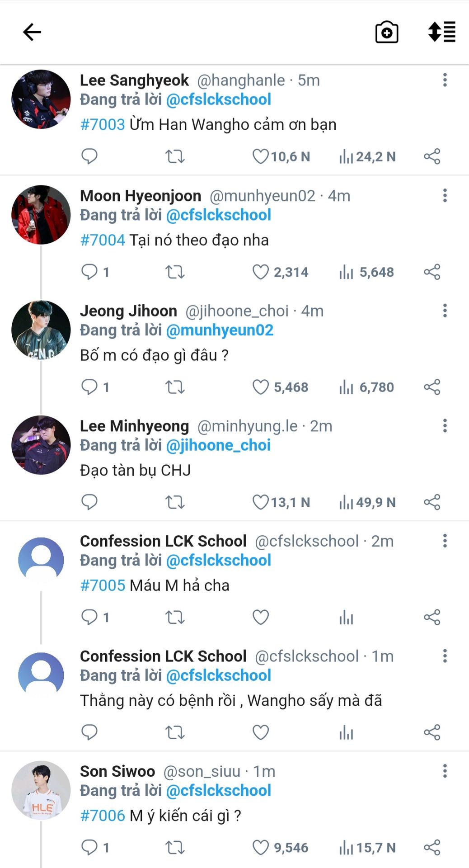
Task: Open the @jihoone_choi mention link
Action: pyautogui.click(x=219, y=445)
